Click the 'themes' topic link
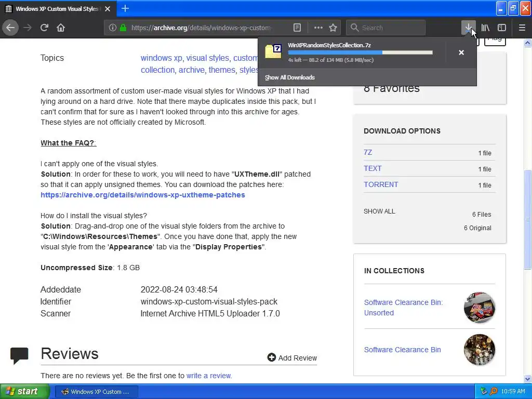Viewport: 532px width, 399px height. [x=222, y=70]
